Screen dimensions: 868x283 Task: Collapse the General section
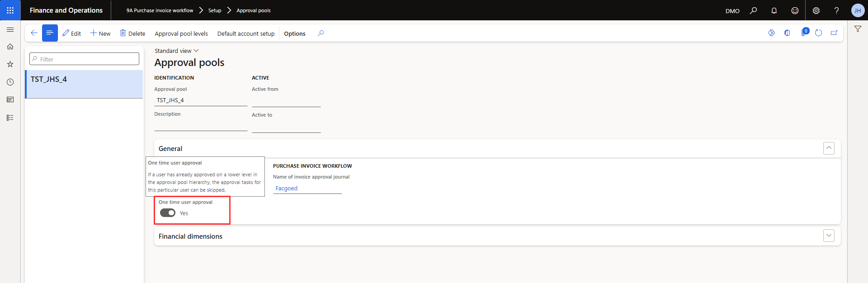(829, 148)
